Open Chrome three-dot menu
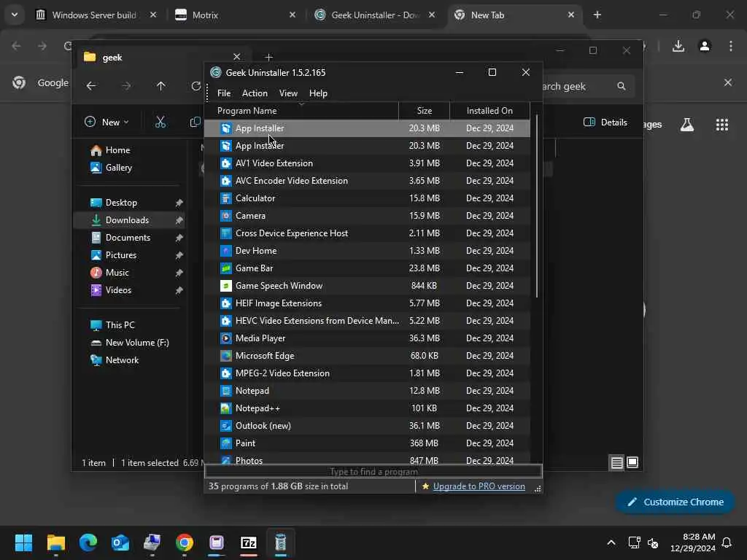This screenshot has width=747, height=560. 731,46
